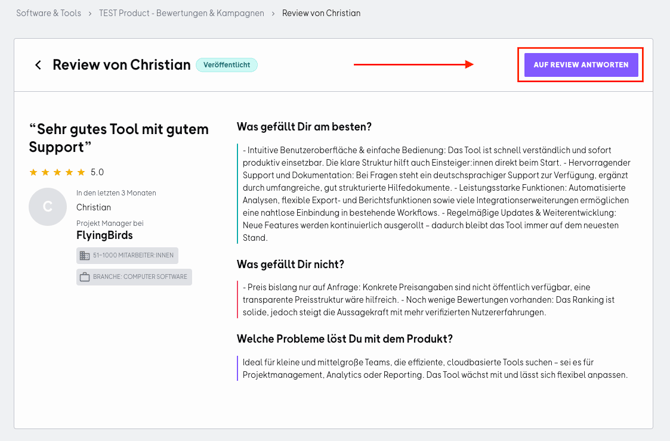Click the red arrow pointing to the button
670x441 pixels.
(413, 65)
